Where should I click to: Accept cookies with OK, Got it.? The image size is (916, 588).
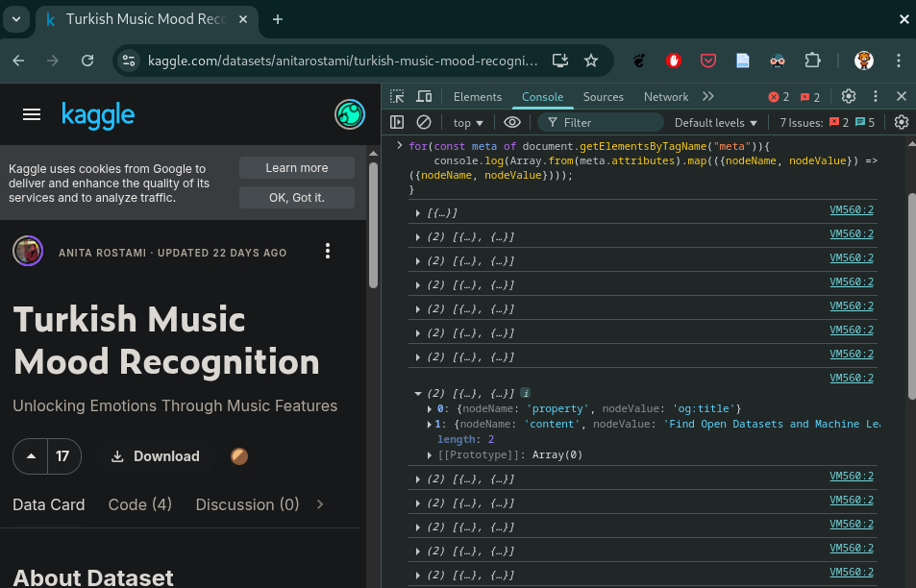297,197
